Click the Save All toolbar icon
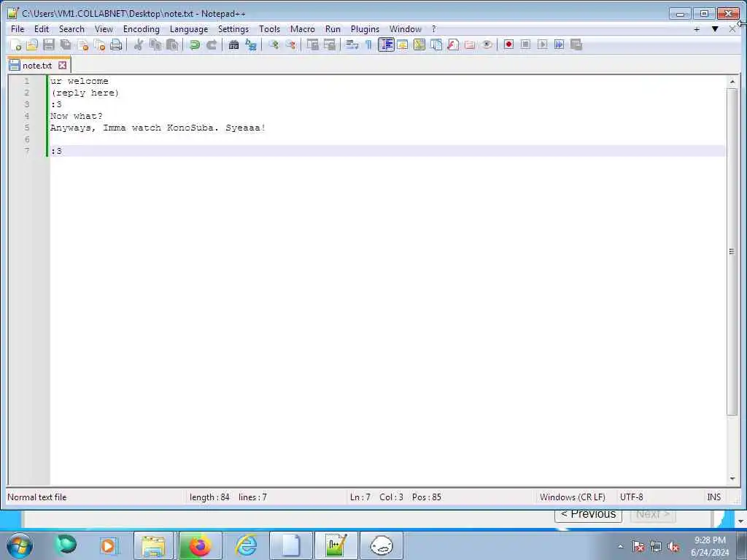 pos(66,44)
